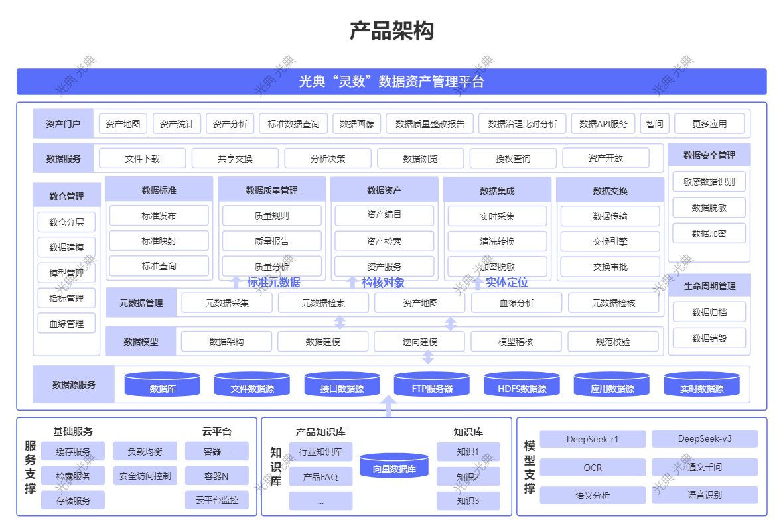Screen dimensions: 783x532
Task: Open 更多应用 for more applications
Action: (x=709, y=123)
